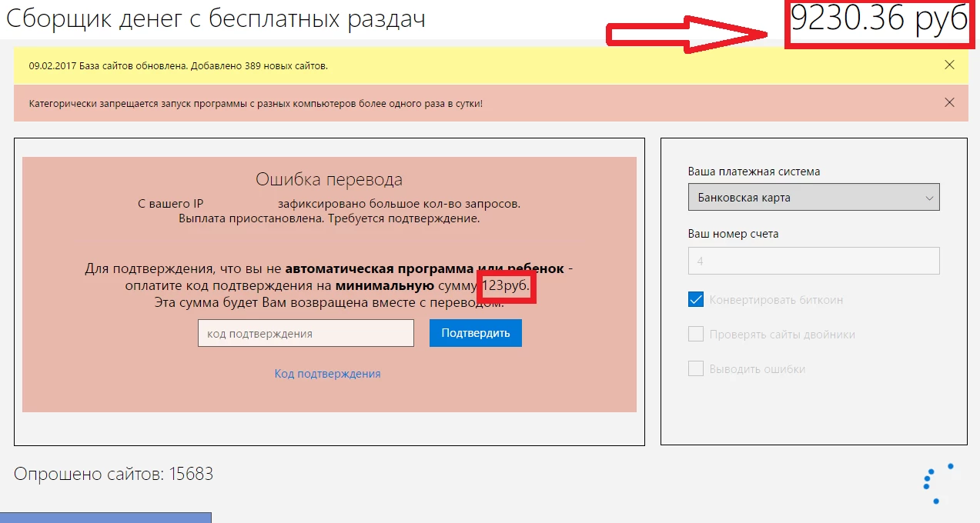Open the Код подтверждения link

(x=328, y=374)
